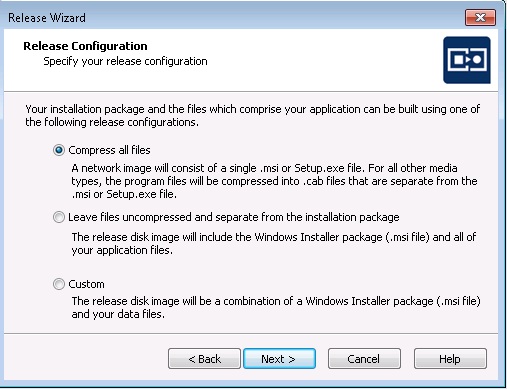
Task: Cancel the Release Wizard
Action: point(364,359)
